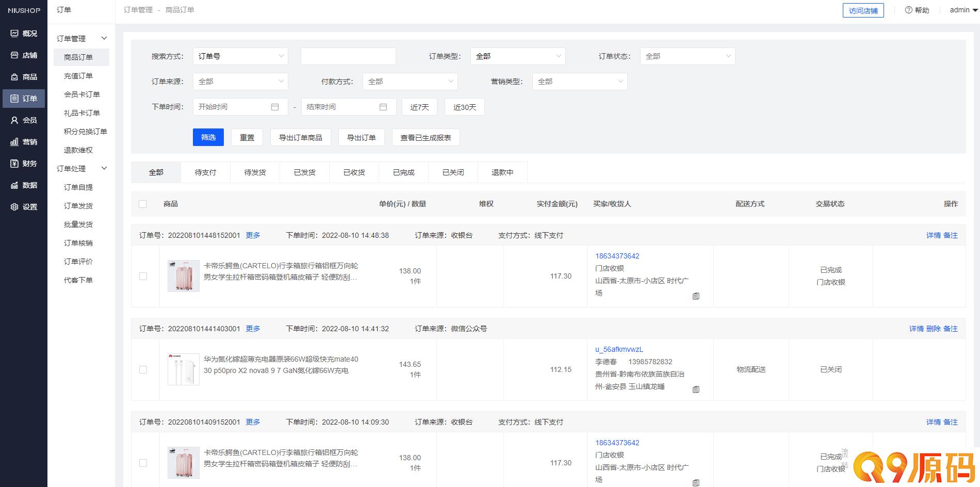
Task: Click the 华为 charger product thumbnail
Action: (184, 369)
